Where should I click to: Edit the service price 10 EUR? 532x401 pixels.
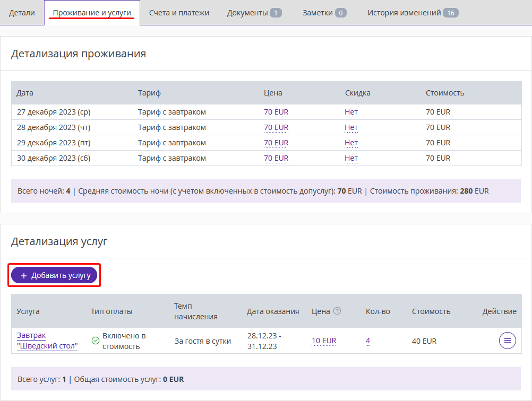click(x=324, y=341)
